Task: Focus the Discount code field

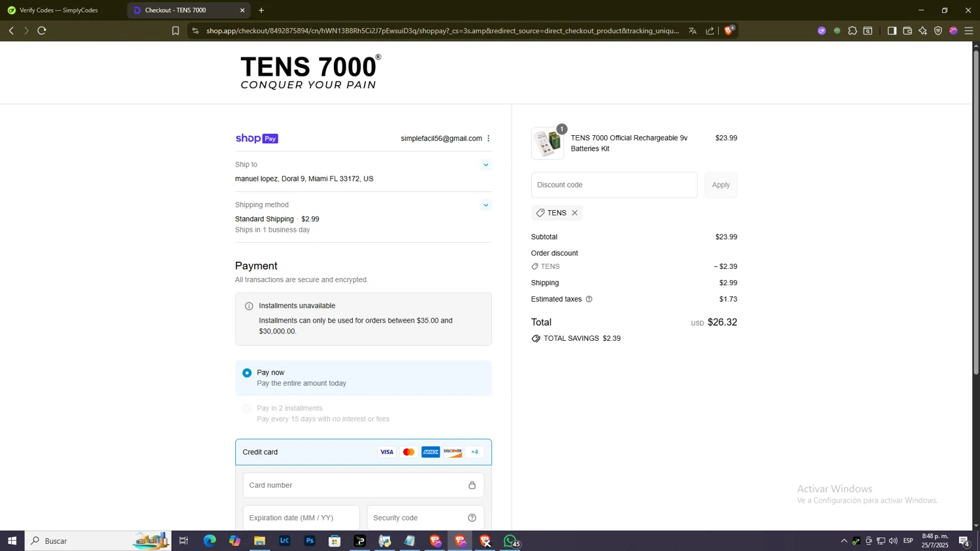Action: [613, 185]
